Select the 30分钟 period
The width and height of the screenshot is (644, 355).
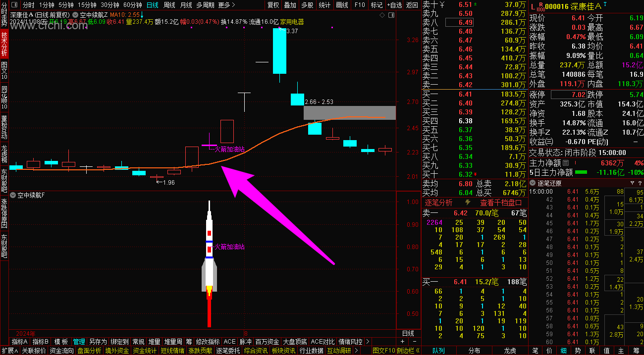click(109, 5)
